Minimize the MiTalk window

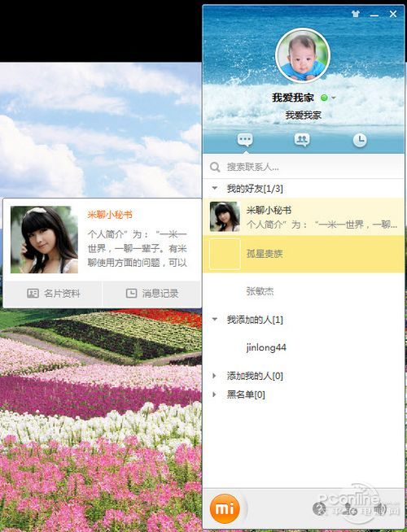point(374,15)
